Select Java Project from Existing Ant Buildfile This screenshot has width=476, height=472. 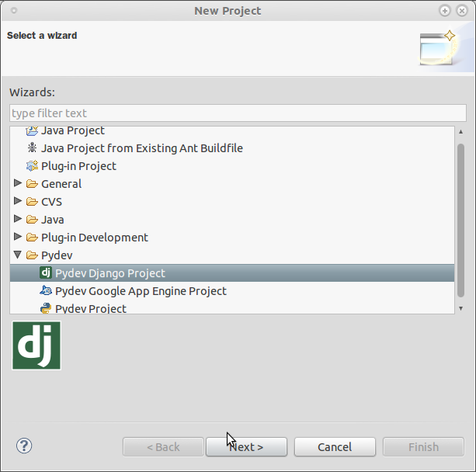(x=142, y=148)
